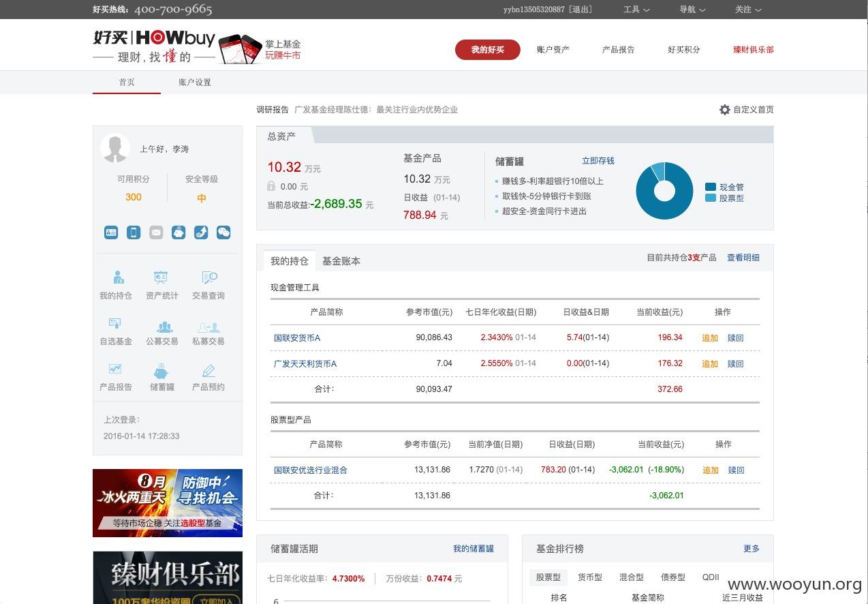Click the 更多 link in 基金排行榜

[751, 549]
